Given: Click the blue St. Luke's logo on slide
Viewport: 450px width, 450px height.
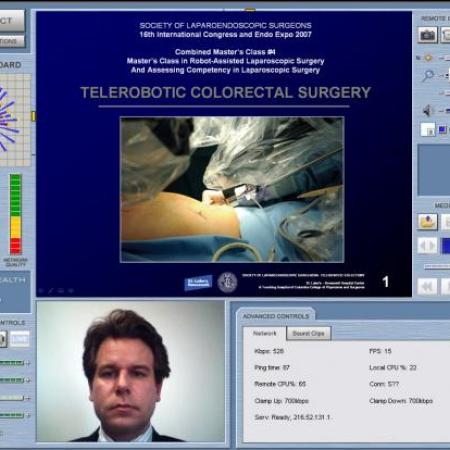Looking at the screenshot, I should point(198,283).
